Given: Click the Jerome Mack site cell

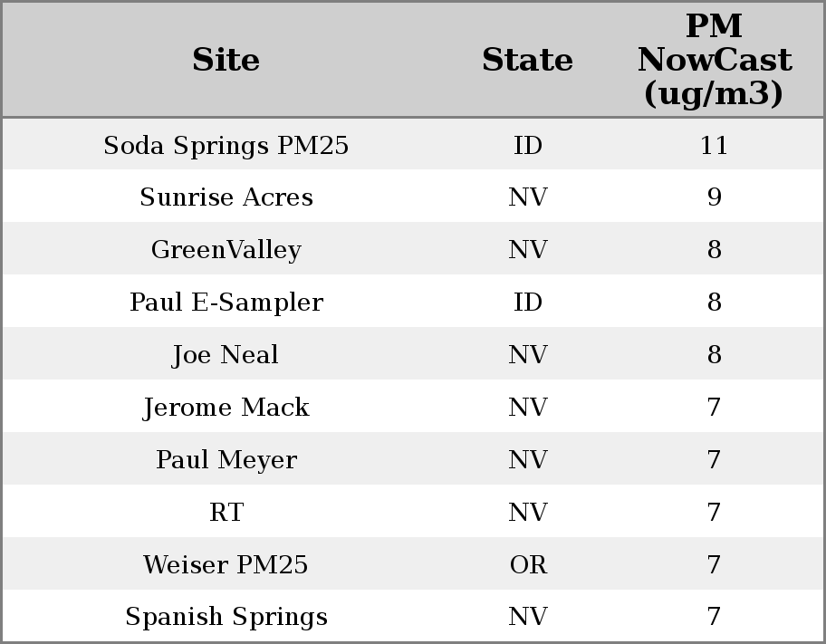Looking at the screenshot, I should (x=226, y=408).
